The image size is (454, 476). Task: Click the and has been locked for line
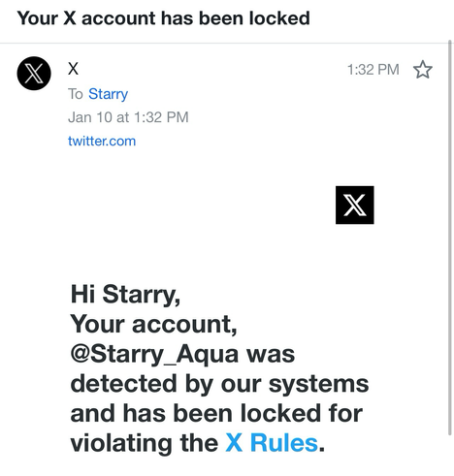216,413
